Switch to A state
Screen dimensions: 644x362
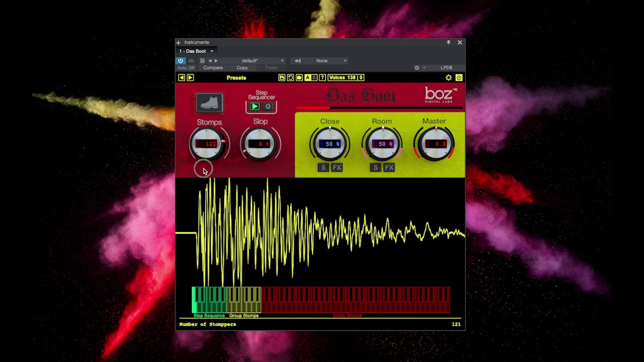click(308, 77)
